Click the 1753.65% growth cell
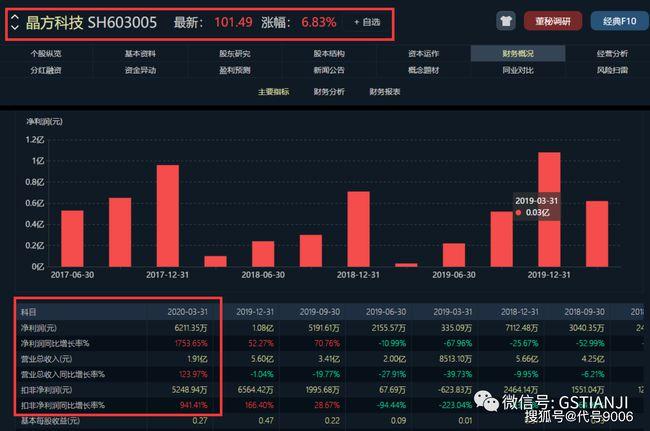The image size is (650, 431). pyautogui.click(x=191, y=343)
